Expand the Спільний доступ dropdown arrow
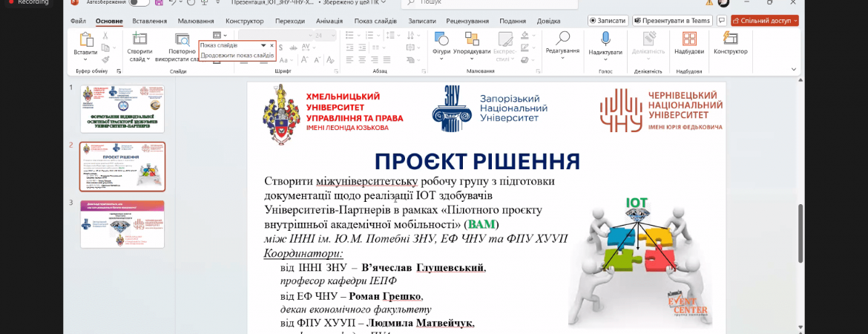Viewport: 868px width, 334px height. point(795,21)
